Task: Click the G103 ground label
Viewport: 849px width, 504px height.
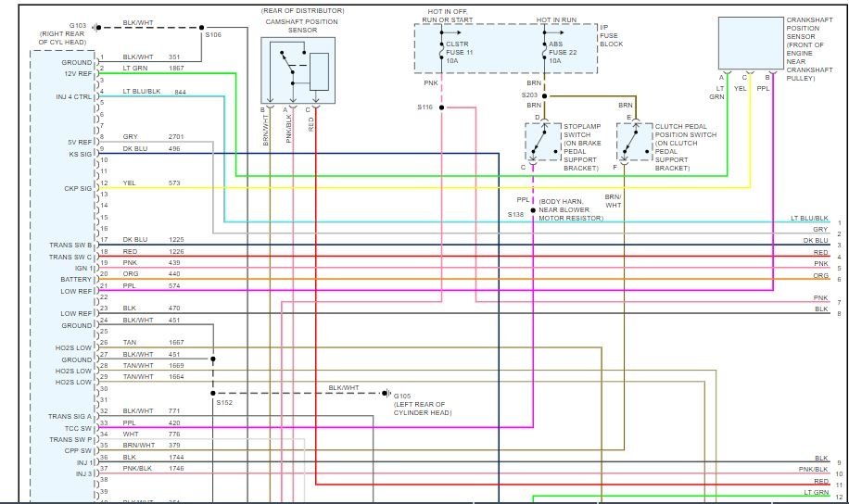Action: coord(78,25)
